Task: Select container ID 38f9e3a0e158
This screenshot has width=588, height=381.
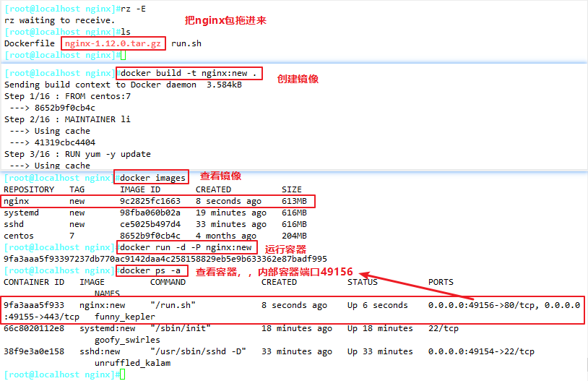Action: coord(34,352)
